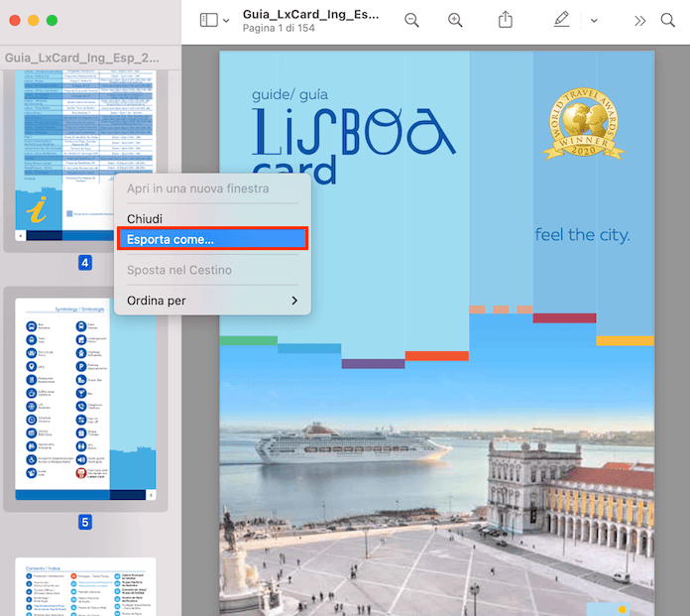
Task: Select 'Apri in una nuova finestra' entry
Action: point(198,188)
